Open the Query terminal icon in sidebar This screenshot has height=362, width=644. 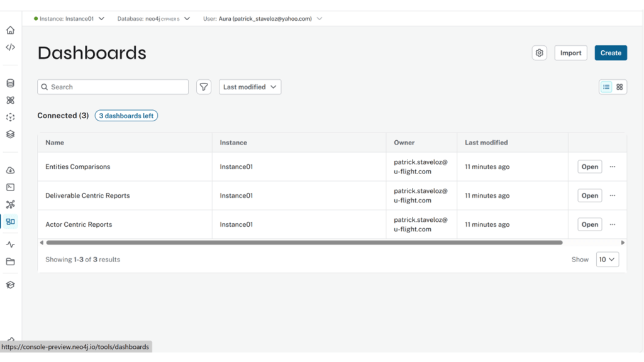click(x=10, y=187)
